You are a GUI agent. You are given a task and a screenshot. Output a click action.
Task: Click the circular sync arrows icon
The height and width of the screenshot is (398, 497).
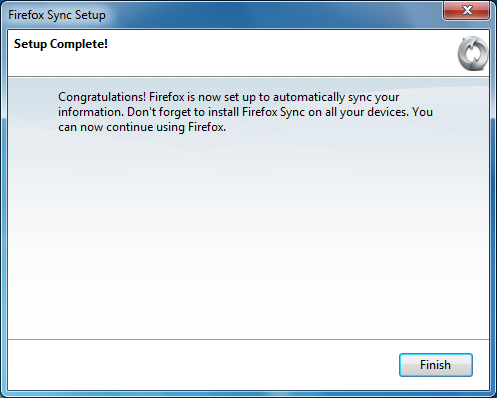[x=473, y=53]
